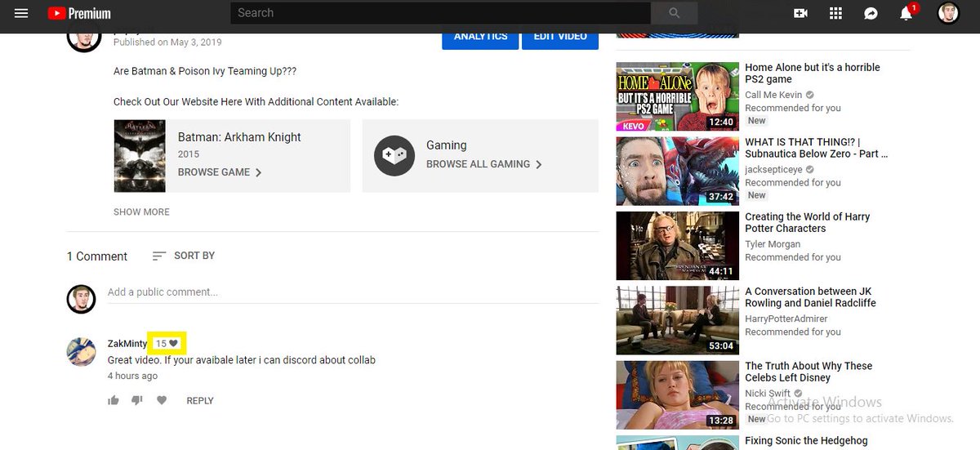This screenshot has height=450, width=980.
Task: Reply to ZakMinty's comment
Action: [x=200, y=401]
